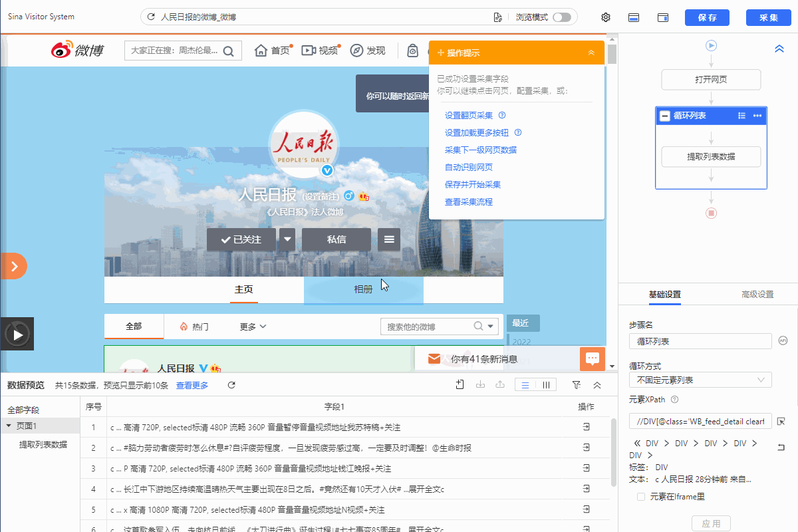Open the hamburger menu beside 私信
Screen dimensions: 798x532
tap(389, 239)
